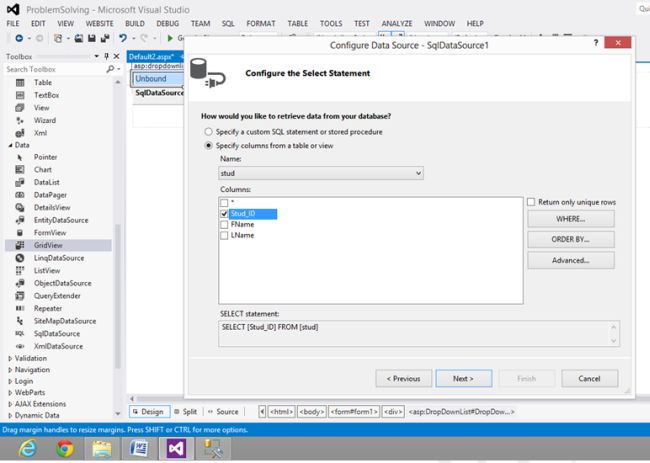Select the Table toolbox icon
Screen dimensions: 650x463
pyautogui.click(x=20, y=82)
